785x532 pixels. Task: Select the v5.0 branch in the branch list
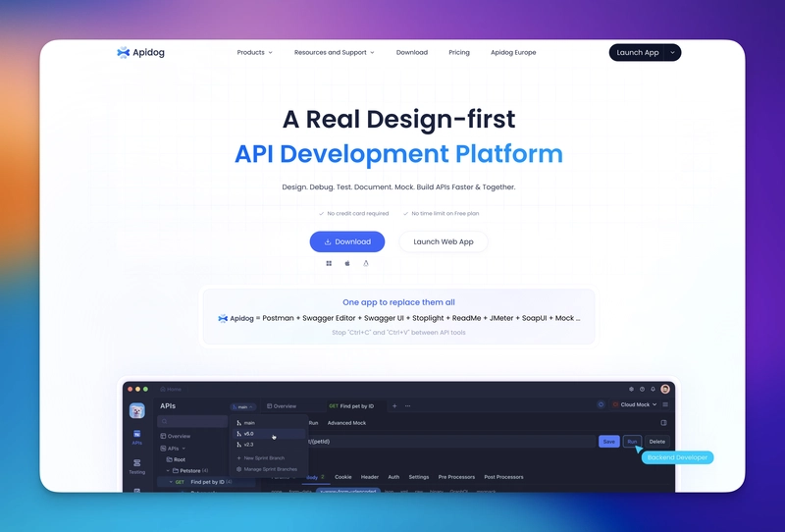pos(249,433)
